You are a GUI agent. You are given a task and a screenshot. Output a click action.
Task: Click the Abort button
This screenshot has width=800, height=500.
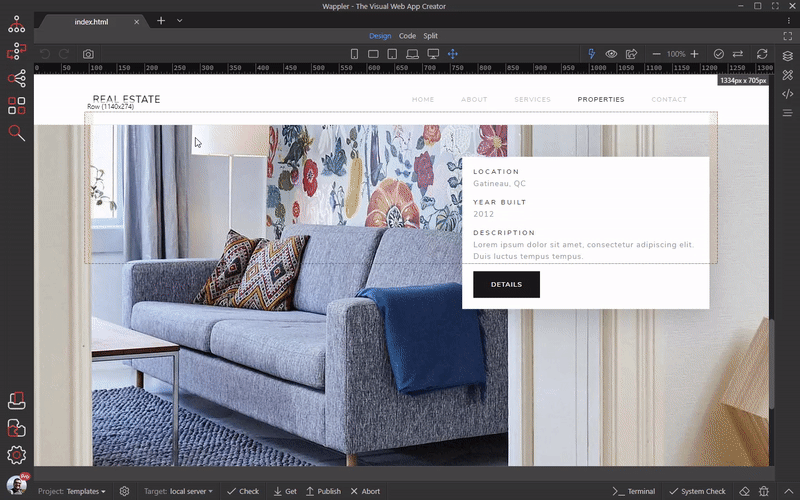click(x=365, y=491)
